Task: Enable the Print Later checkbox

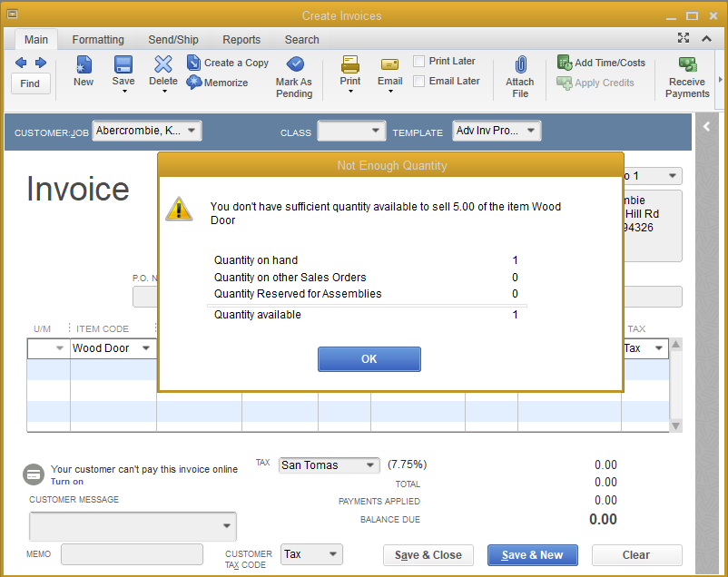Action: coord(418,62)
